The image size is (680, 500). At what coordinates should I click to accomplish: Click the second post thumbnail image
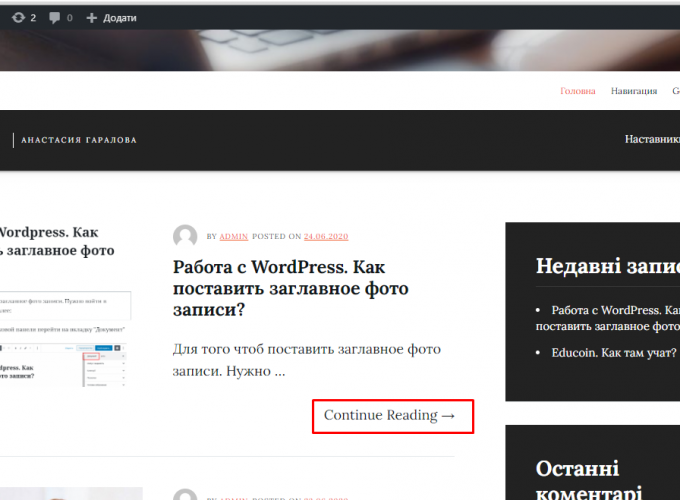pos(71,493)
